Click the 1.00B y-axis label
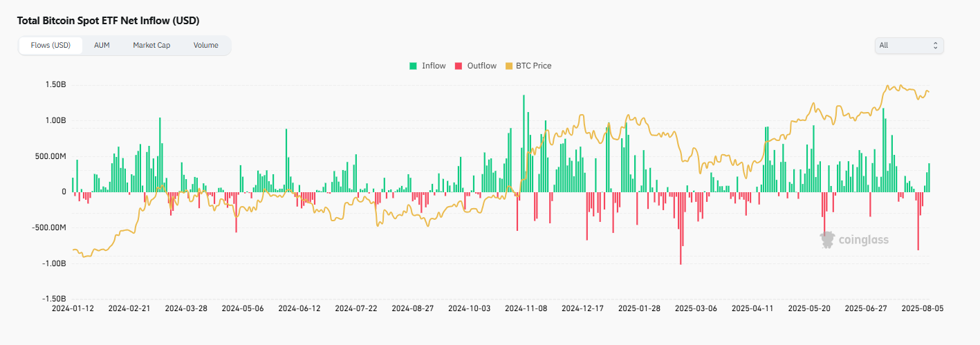This screenshot has width=980, height=345. [x=55, y=120]
